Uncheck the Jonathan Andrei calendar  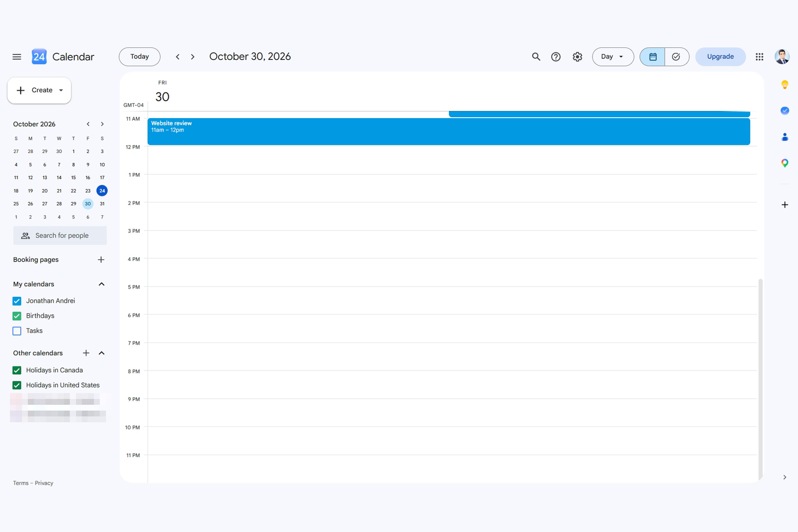pyautogui.click(x=17, y=301)
